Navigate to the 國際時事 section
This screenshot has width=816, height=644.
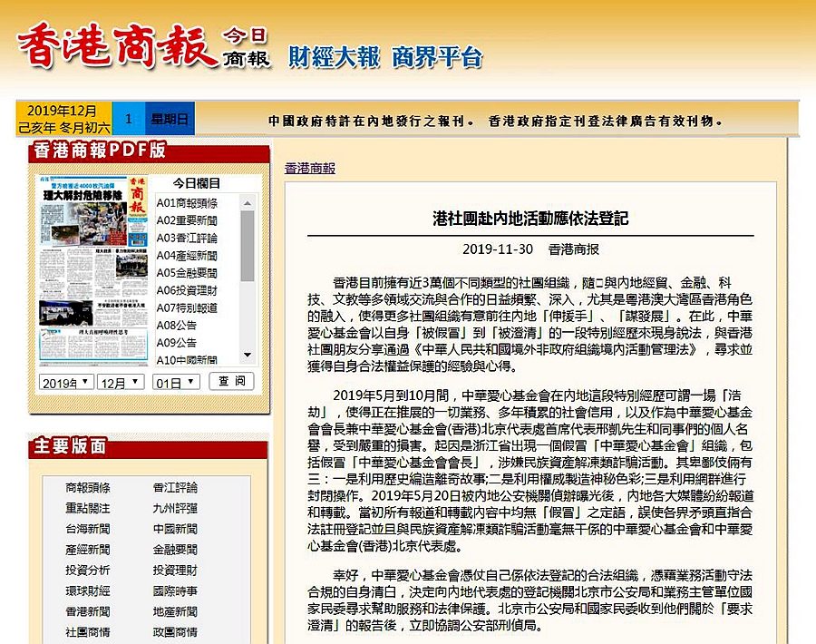click(x=175, y=590)
